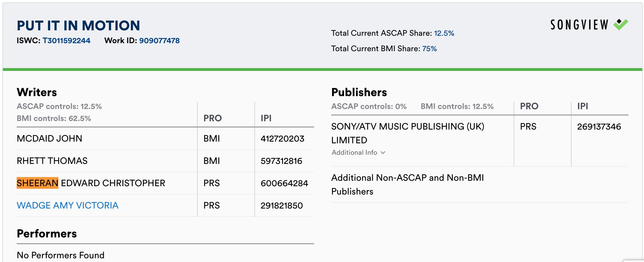Click PRS cell in the SHEERAN row
Screen dimensions: 644x262
click(212, 183)
